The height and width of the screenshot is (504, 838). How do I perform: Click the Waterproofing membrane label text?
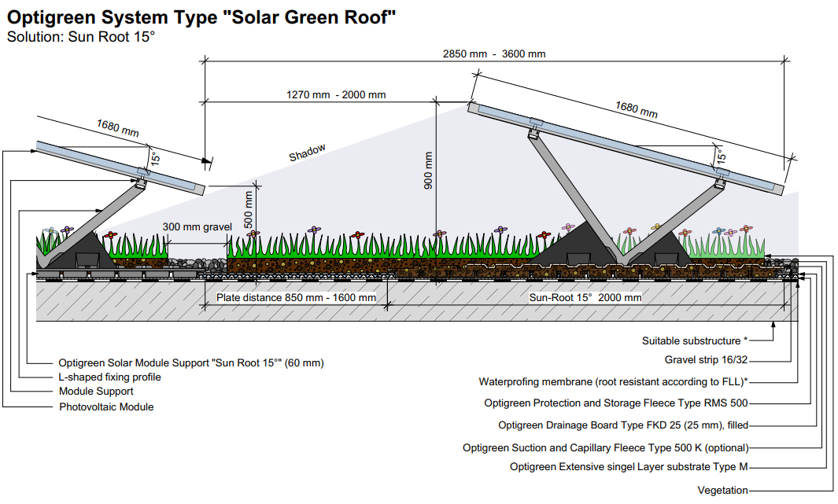(x=614, y=383)
